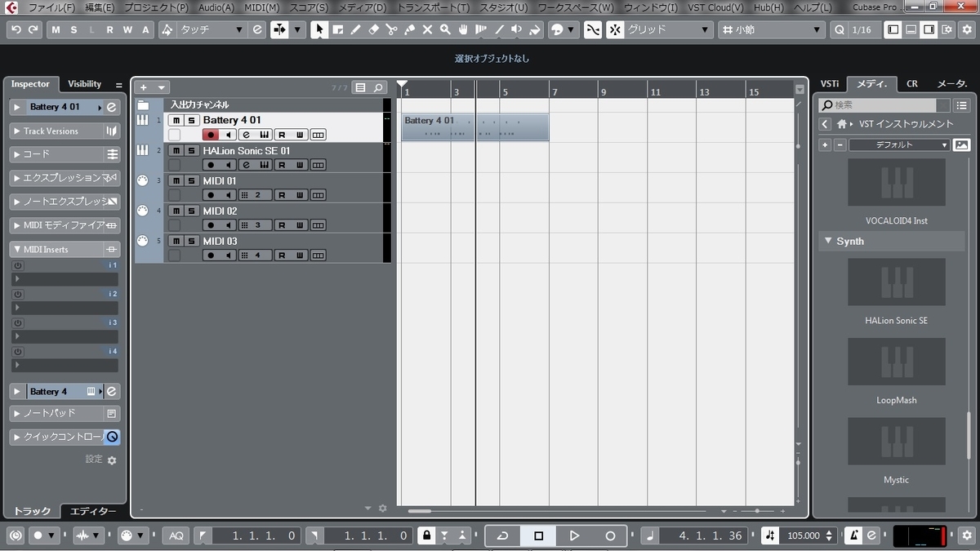980x551 pixels.
Task: Select the Comp hand tool
Action: pos(463,29)
